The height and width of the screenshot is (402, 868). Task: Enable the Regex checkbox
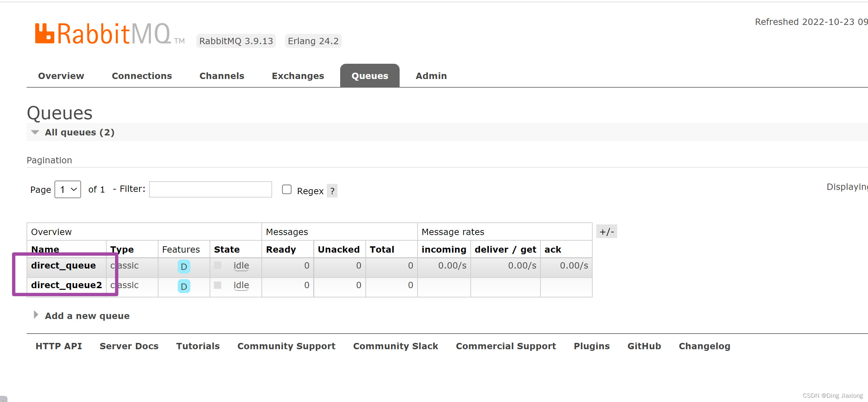tap(286, 189)
